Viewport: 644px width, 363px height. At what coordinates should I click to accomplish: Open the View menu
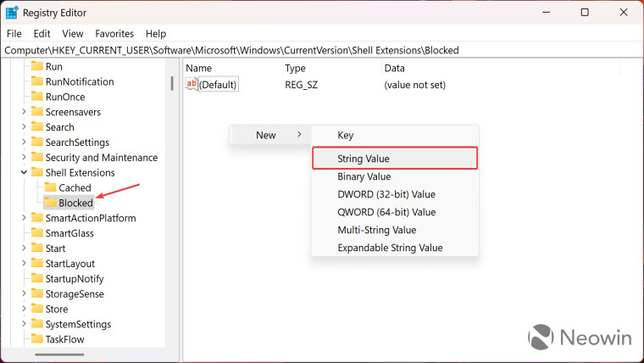[x=73, y=34]
